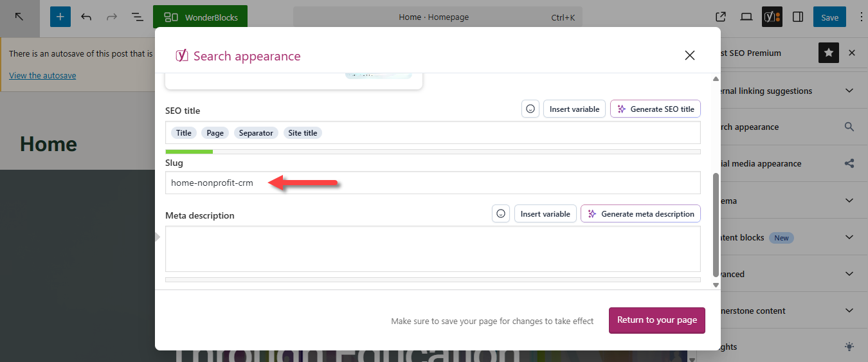
Task: Select the Title variable chip
Action: coord(184,133)
